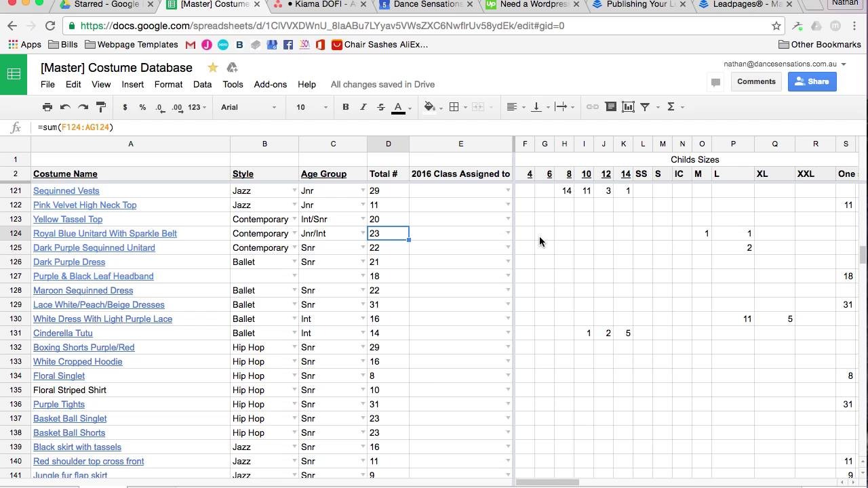
Task: Open the Format menu
Action: (x=168, y=84)
